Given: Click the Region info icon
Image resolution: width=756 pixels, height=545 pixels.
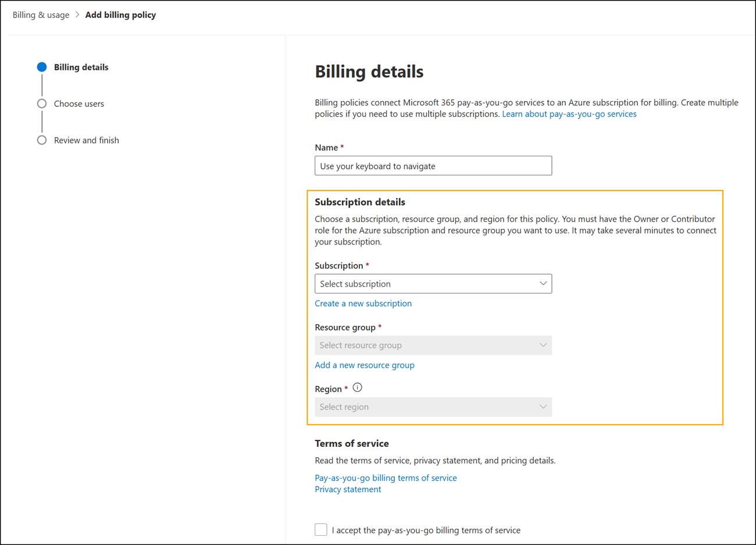Looking at the screenshot, I should click(x=357, y=387).
